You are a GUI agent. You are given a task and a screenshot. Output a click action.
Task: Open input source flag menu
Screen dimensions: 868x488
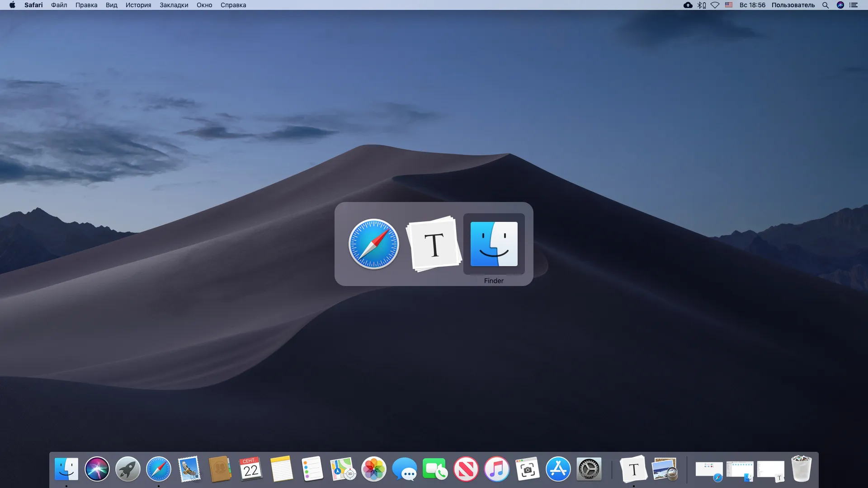729,5
